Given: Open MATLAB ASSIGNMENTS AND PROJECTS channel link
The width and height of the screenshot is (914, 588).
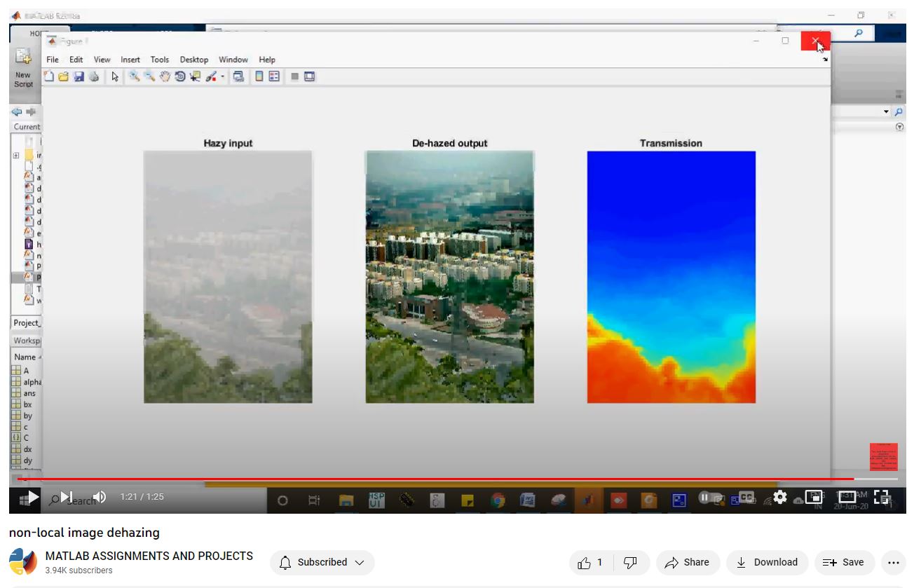Looking at the screenshot, I should coord(149,556).
